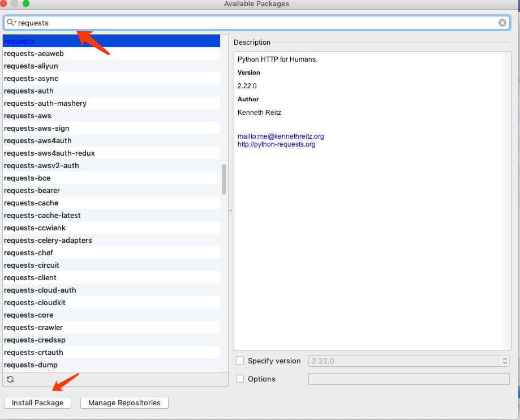Select requests-aws-sign package
This screenshot has height=420, width=520.
point(111,128)
